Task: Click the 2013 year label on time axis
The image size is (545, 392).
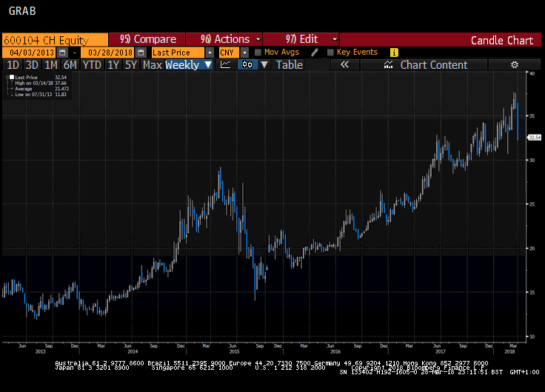Action: click(40, 351)
